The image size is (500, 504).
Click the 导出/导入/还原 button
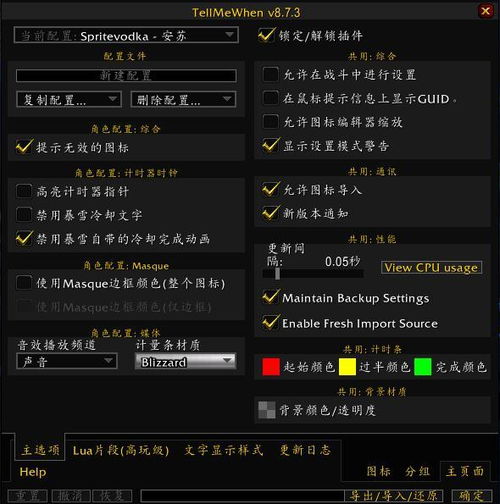(393, 496)
